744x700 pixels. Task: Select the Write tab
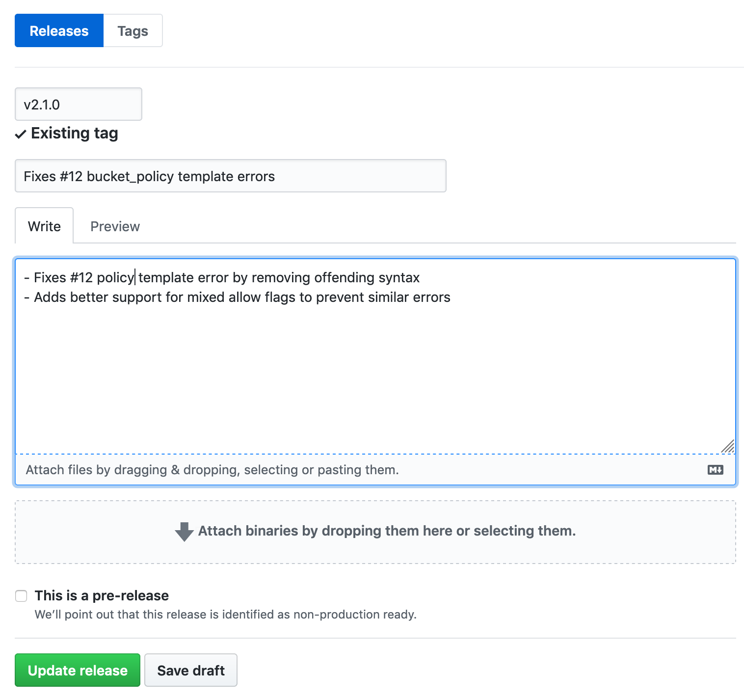coord(44,226)
